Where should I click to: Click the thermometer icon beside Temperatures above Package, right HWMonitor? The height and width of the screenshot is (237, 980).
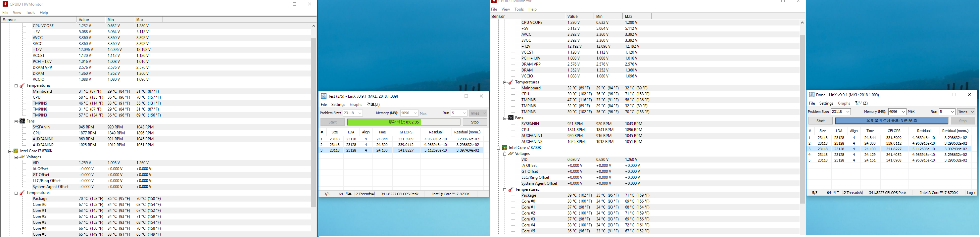pyautogui.click(x=511, y=189)
